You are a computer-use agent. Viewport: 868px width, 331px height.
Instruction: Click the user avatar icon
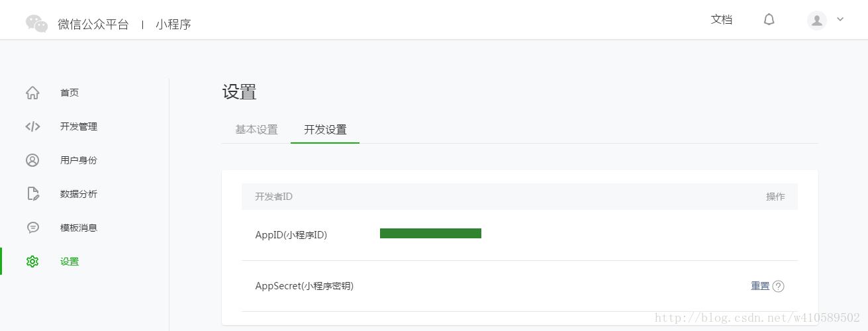click(817, 21)
